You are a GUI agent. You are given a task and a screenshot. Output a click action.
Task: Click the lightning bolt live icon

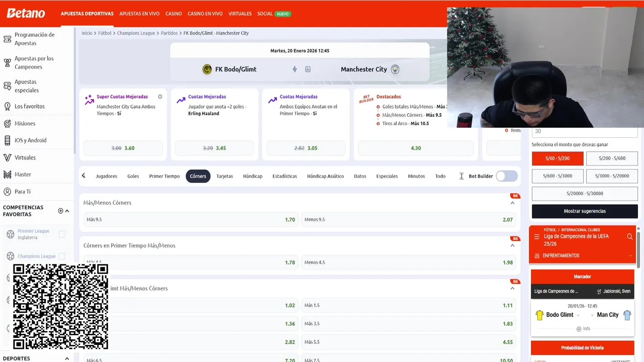(x=295, y=69)
